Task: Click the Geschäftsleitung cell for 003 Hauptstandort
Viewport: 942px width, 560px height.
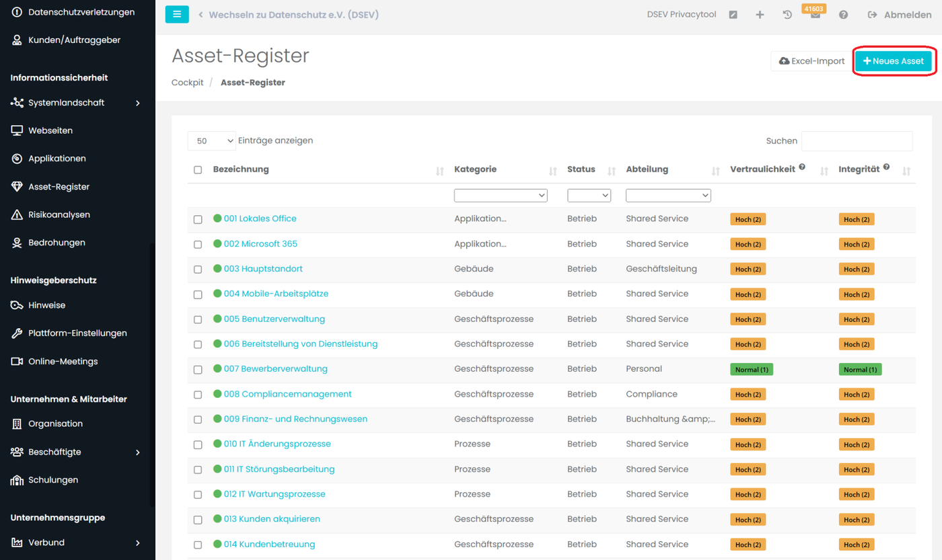Action: pos(661,269)
